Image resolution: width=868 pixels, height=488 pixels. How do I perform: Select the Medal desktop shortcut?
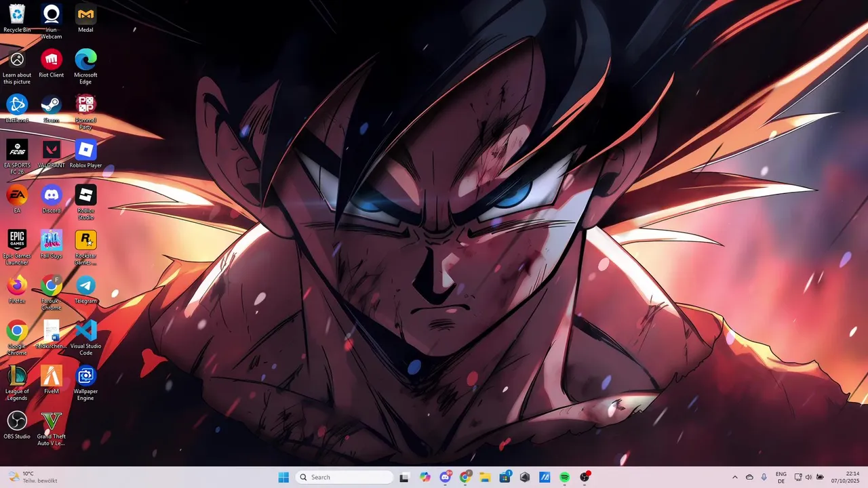coord(85,18)
